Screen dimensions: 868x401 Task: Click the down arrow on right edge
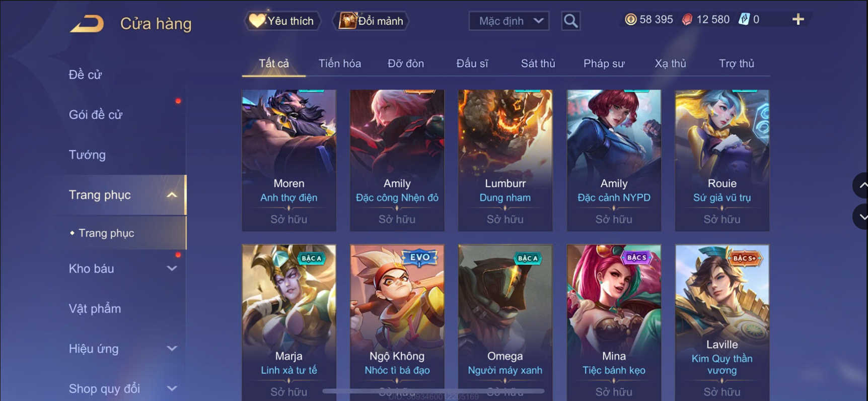[862, 217]
